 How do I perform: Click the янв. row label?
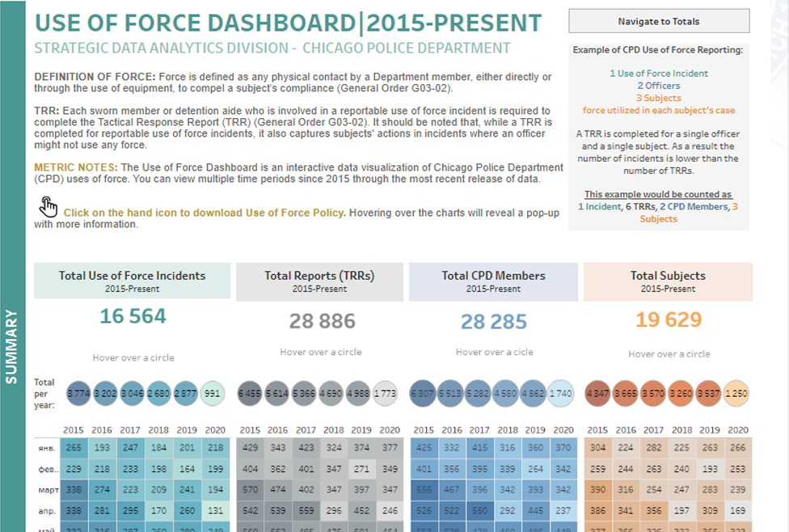(x=47, y=447)
